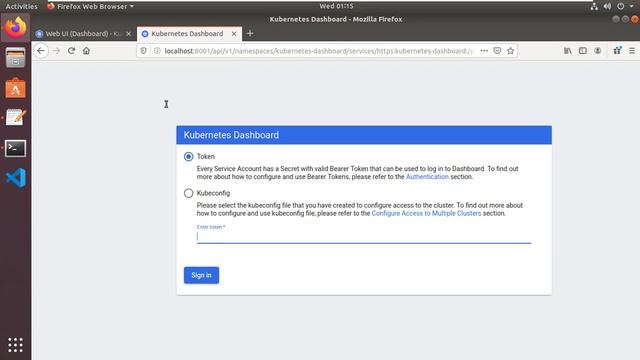Toggle the sidebar view icon
Screen dimensions: 640x360
583,51
